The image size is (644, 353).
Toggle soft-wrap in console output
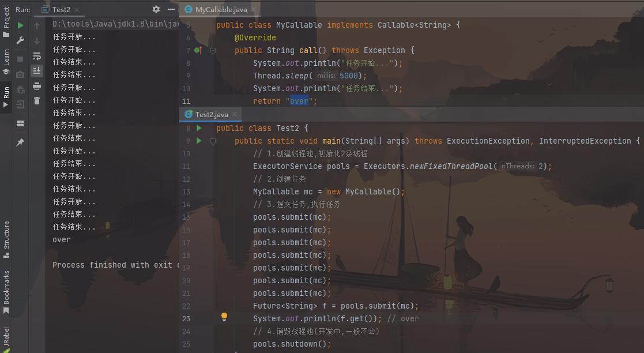[x=37, y=56]
